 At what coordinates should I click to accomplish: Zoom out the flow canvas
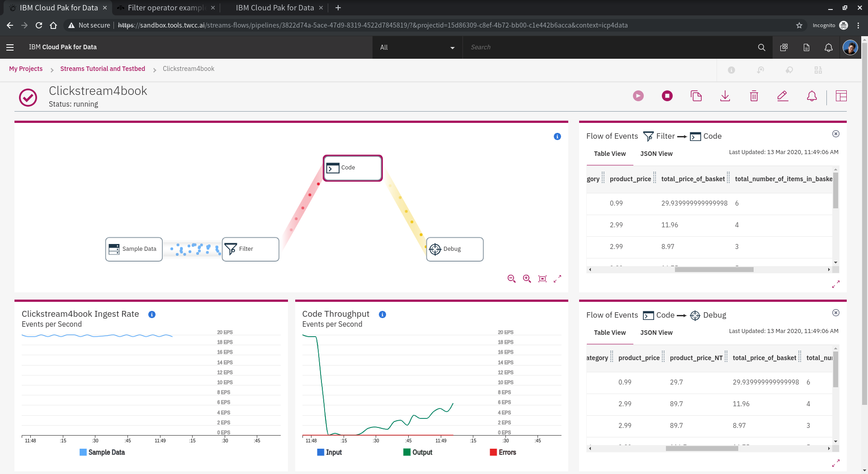click(511, 279)
